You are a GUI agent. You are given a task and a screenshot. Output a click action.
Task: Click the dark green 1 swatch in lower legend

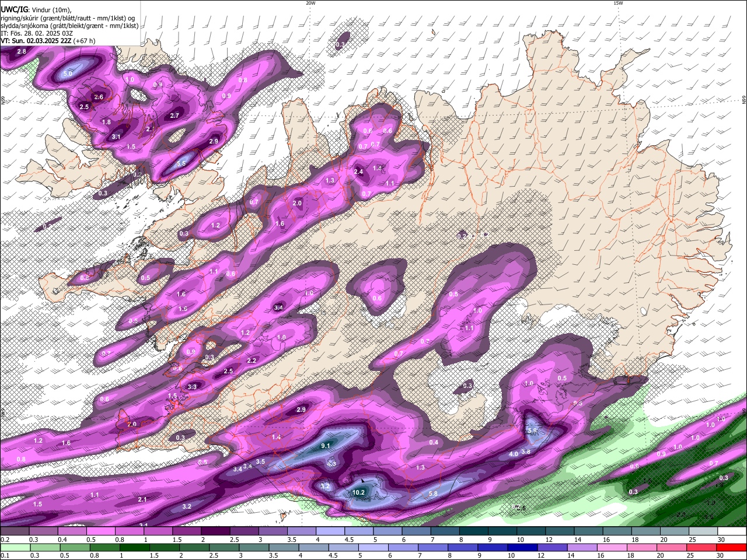pyautogui.click(x=135, y=547)
